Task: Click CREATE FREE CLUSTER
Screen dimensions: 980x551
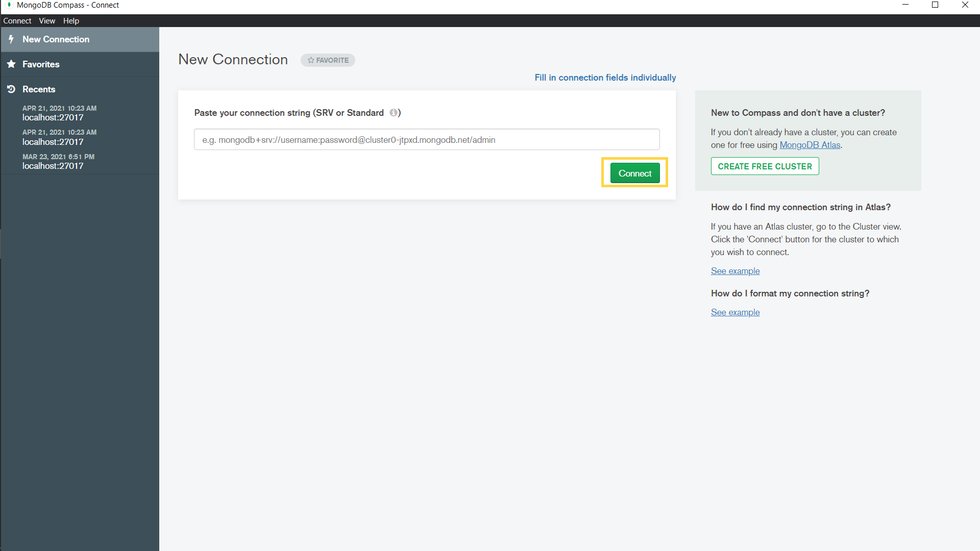Action: (x=765, y=166)
